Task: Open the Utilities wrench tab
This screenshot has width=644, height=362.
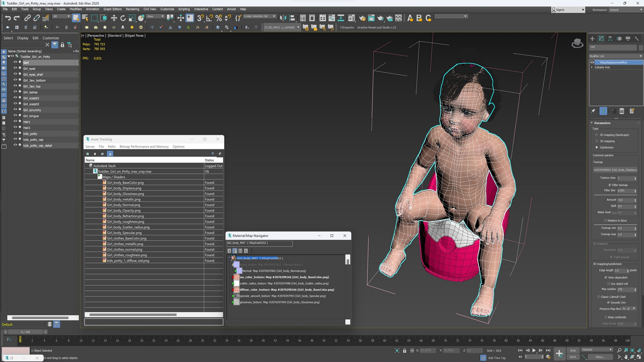Action: [637, 39]
